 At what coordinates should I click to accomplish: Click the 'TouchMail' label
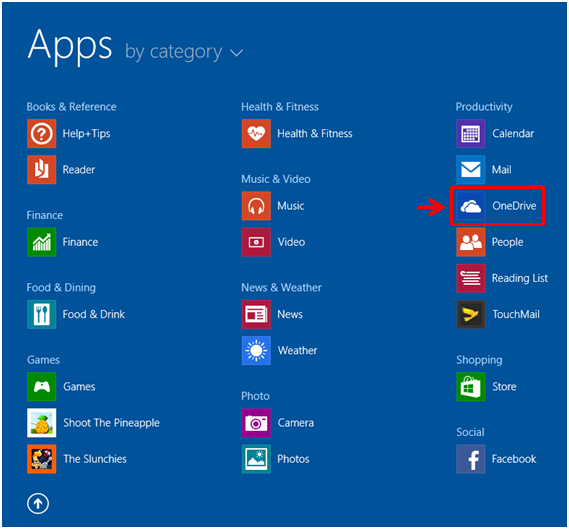(x=516, y=314)
